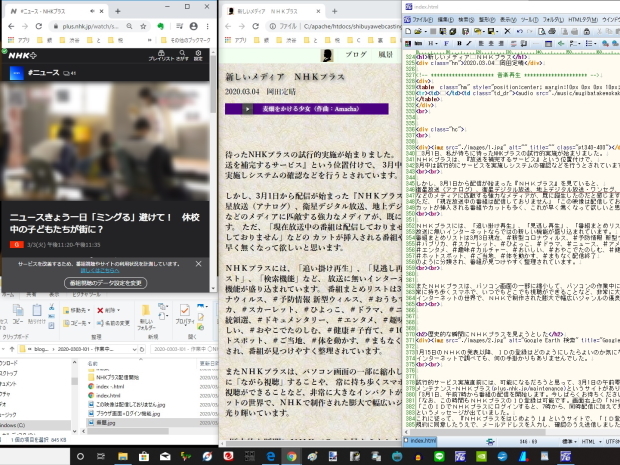The height and width of the screenshot is (465, 620).
Task: Open その他のブックマーク folder in the NHK window
Action: click(186, 40)
